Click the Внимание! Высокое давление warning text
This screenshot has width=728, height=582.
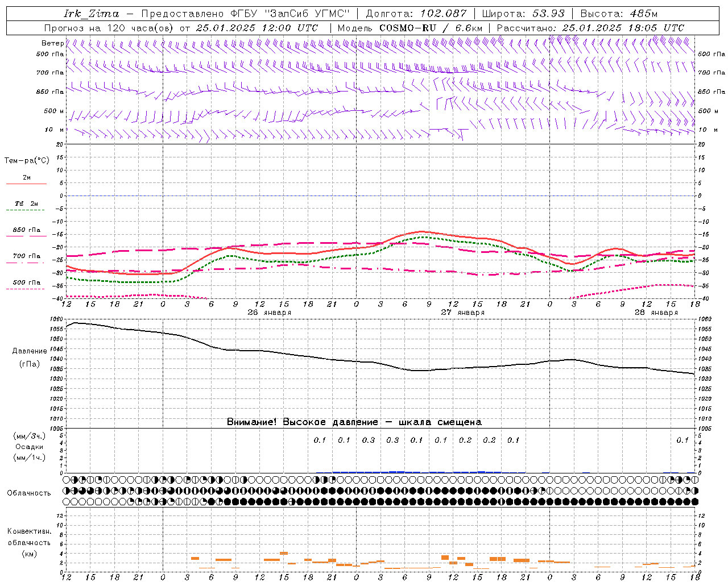(354, 422)
